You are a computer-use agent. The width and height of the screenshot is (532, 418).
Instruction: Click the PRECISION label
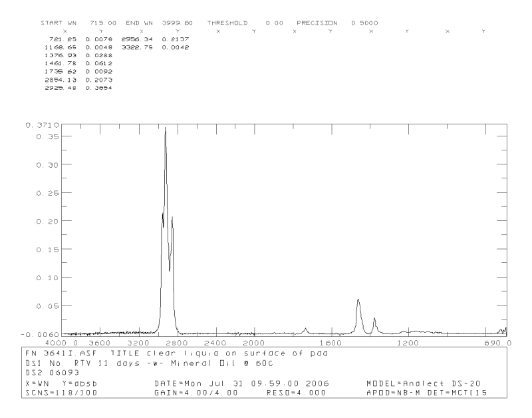click(317, 23)
